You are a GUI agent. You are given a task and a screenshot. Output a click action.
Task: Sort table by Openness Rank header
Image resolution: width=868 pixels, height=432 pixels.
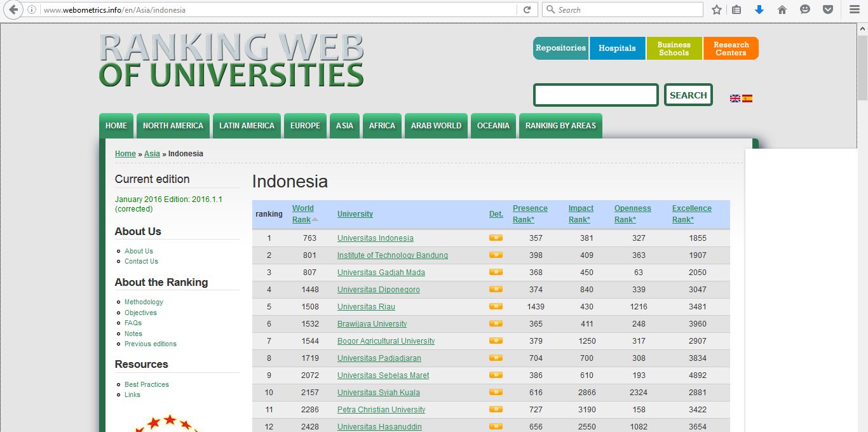coord(632,214)
